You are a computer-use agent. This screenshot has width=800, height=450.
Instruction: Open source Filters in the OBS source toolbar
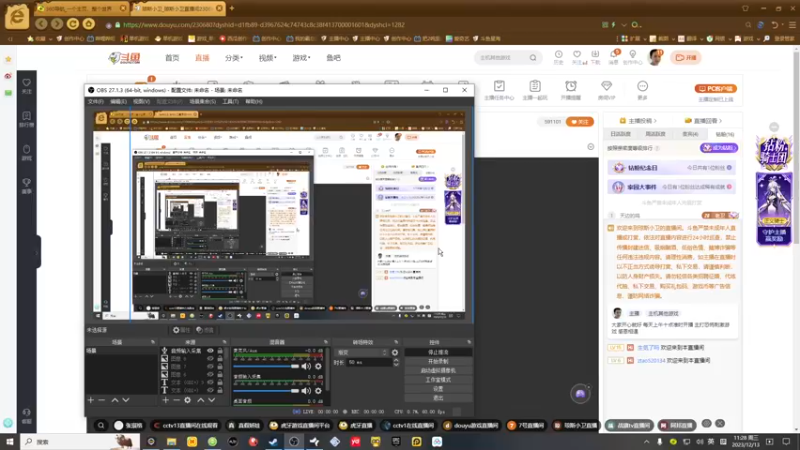(x=205, y=330)
